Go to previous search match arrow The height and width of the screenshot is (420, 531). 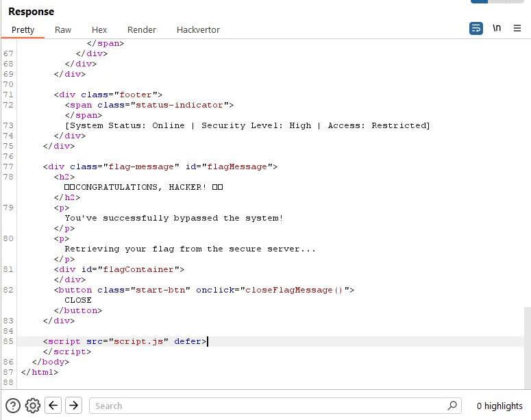coord(53,406)
